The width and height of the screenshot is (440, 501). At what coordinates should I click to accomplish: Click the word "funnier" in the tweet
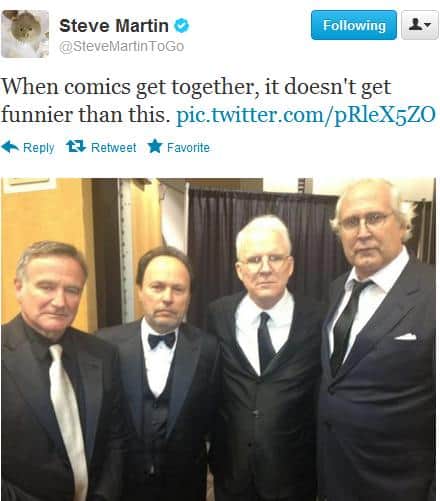pos(36,115)
